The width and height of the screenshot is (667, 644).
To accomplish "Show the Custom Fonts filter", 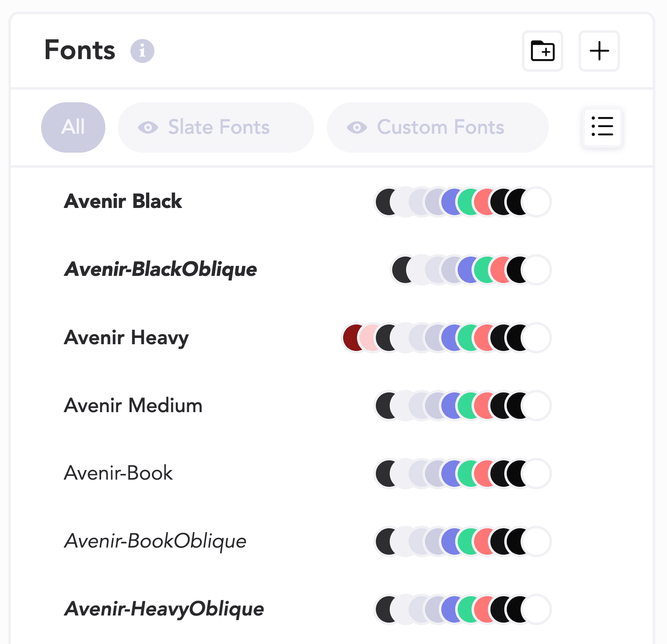I will (x=440, y=127).
